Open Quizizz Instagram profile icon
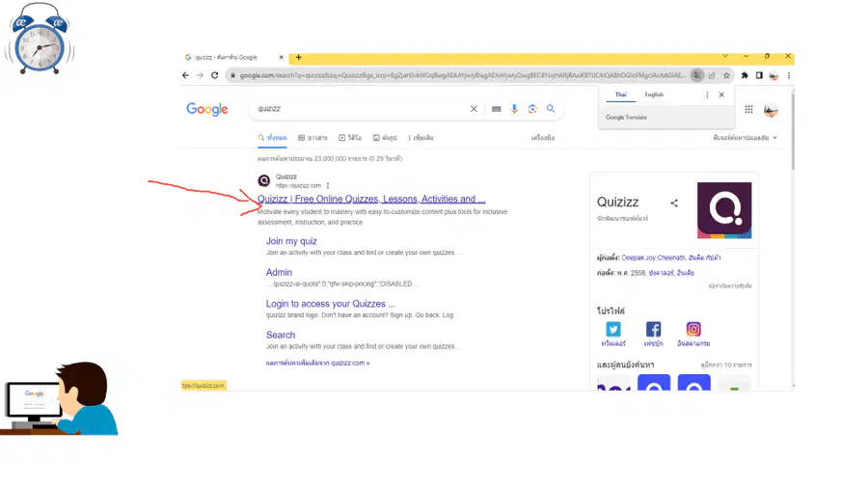 (693, 329)
